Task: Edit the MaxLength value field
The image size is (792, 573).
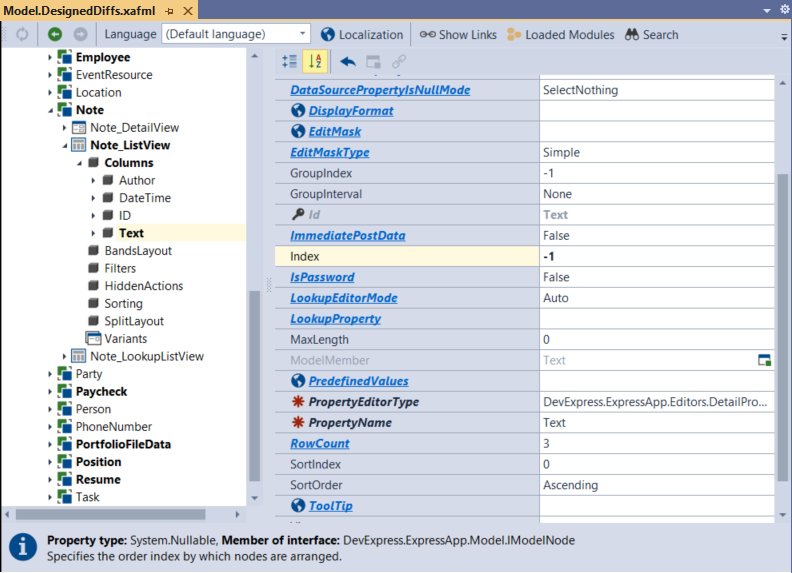Action: coord(656,340)
